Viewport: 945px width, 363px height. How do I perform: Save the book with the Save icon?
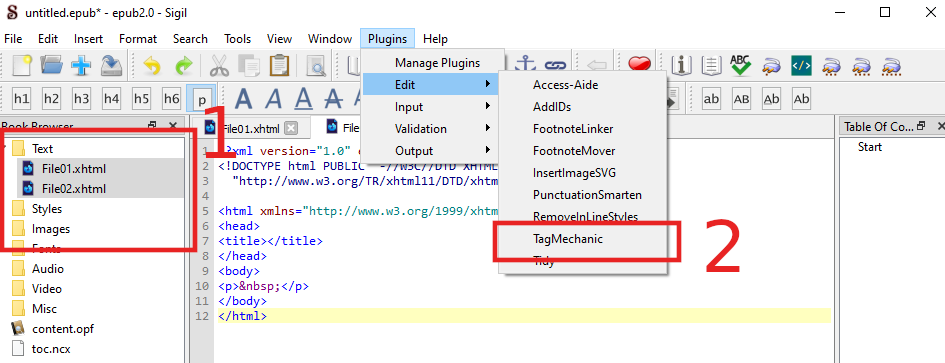point(111,65)
